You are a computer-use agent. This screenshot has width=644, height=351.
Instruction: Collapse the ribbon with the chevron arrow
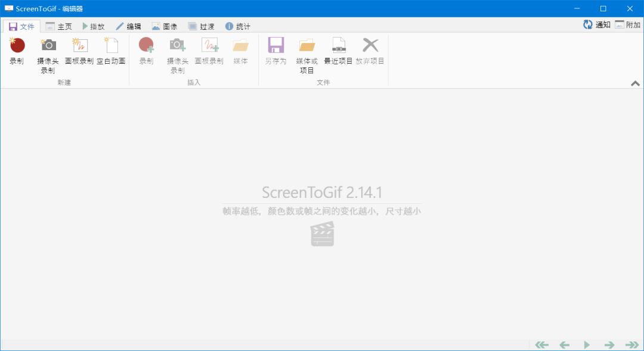635,84
